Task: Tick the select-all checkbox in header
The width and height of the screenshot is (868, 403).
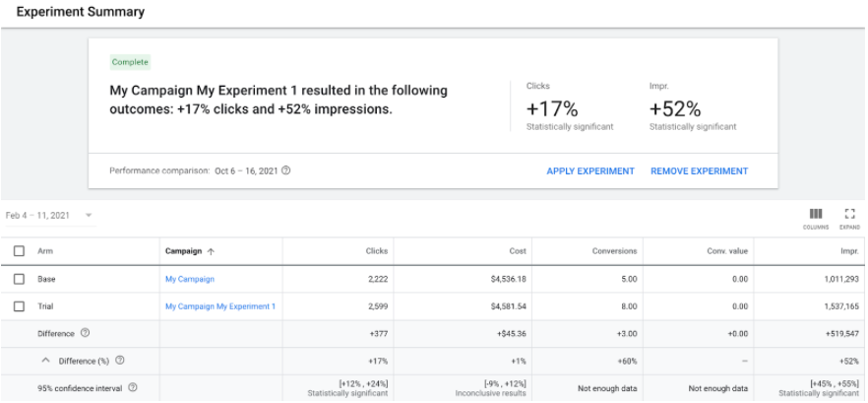Action: coord(19,251)
